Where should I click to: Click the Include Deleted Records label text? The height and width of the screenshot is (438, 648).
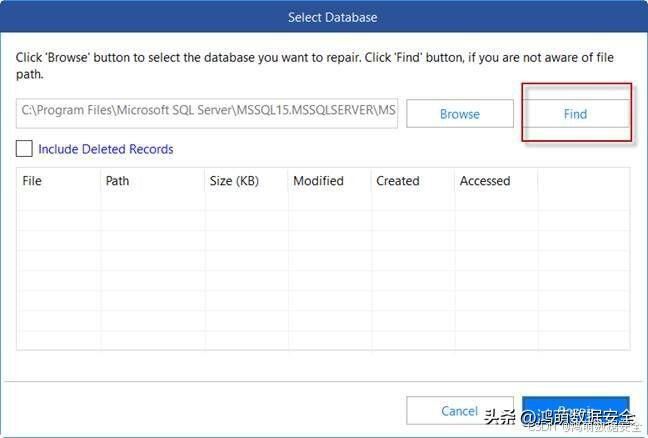tap(106, 149)
